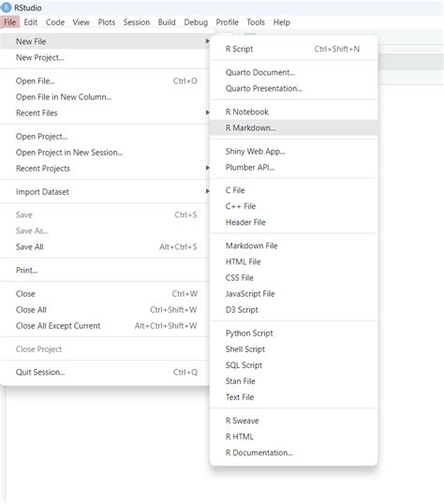Create a new SQL Script

click(x=293, y=365)
